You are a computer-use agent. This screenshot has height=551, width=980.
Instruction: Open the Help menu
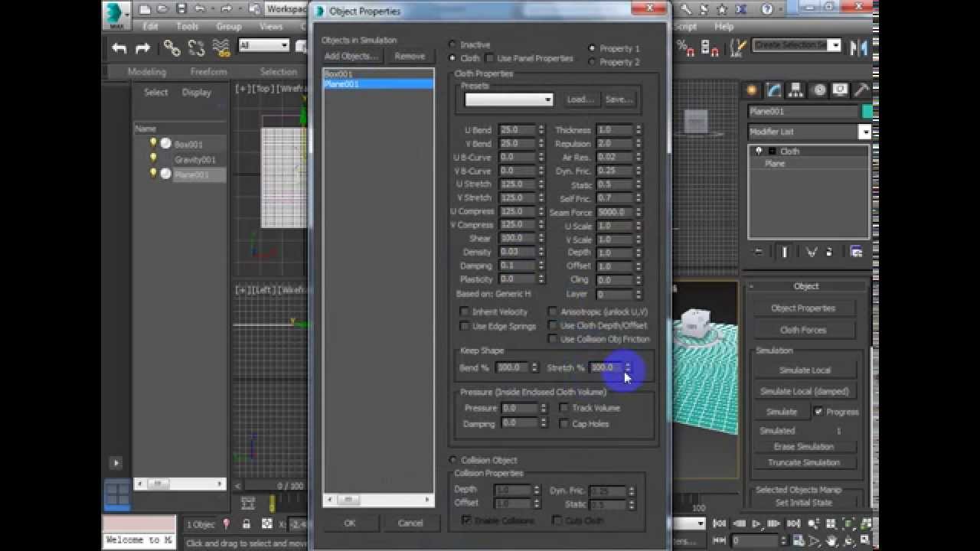[724, 26]
